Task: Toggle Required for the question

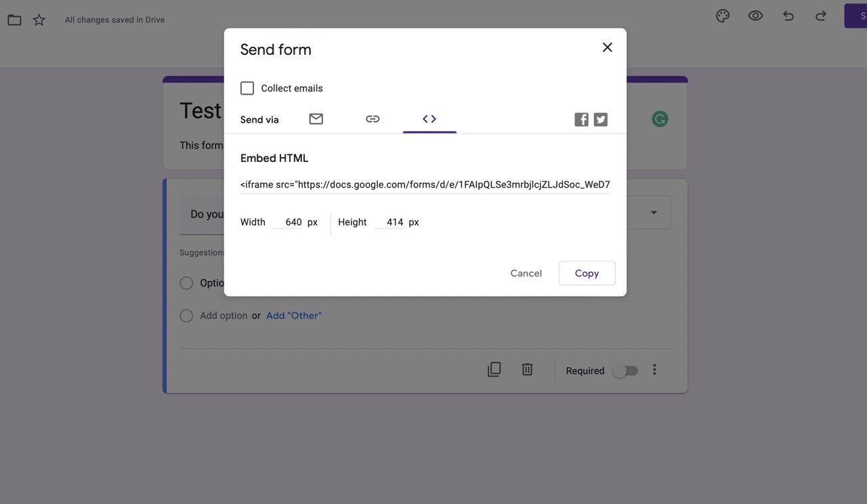Action: (625, 370)
